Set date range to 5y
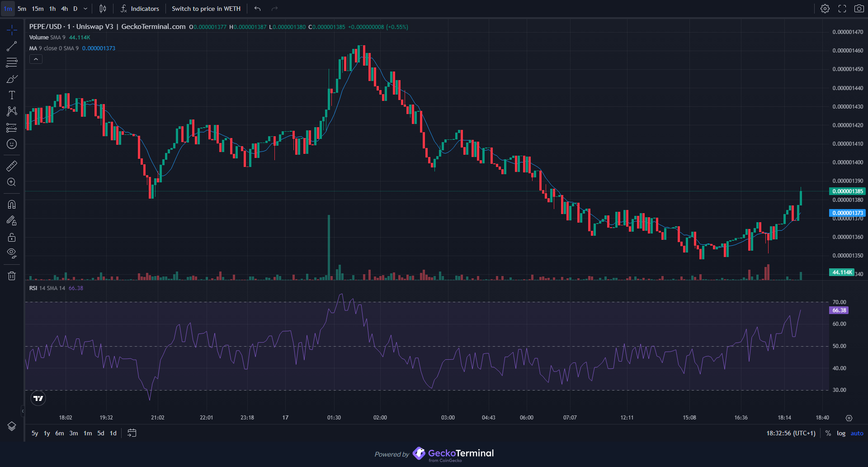Screen dimensions: 868x467 [x=35, y=434]
